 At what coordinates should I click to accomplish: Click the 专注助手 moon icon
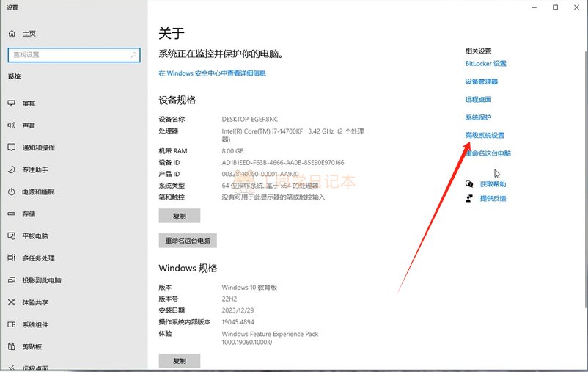pyautogui.click(x=12, y=169)
